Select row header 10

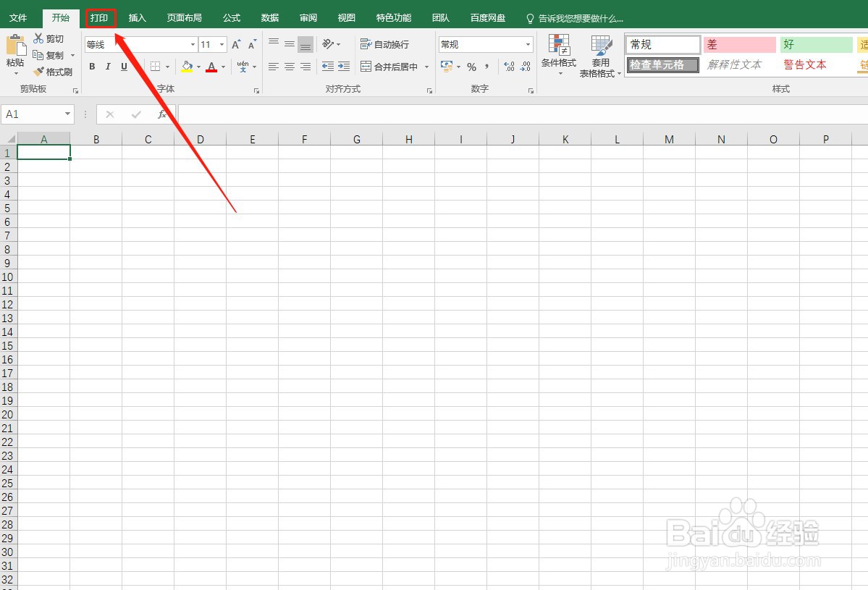(8, 277)
